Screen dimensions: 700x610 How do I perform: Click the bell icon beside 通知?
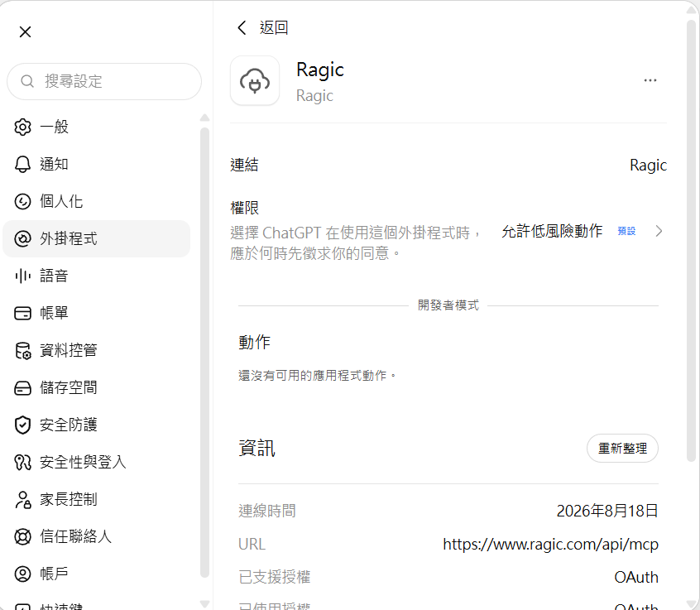22,165
